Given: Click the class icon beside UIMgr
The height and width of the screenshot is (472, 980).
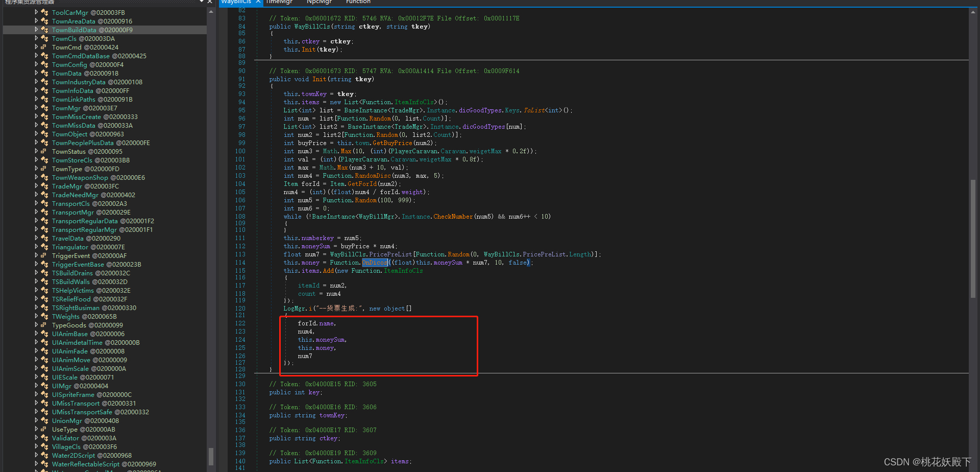Looking at the screenshot, I should coord(44,386).
